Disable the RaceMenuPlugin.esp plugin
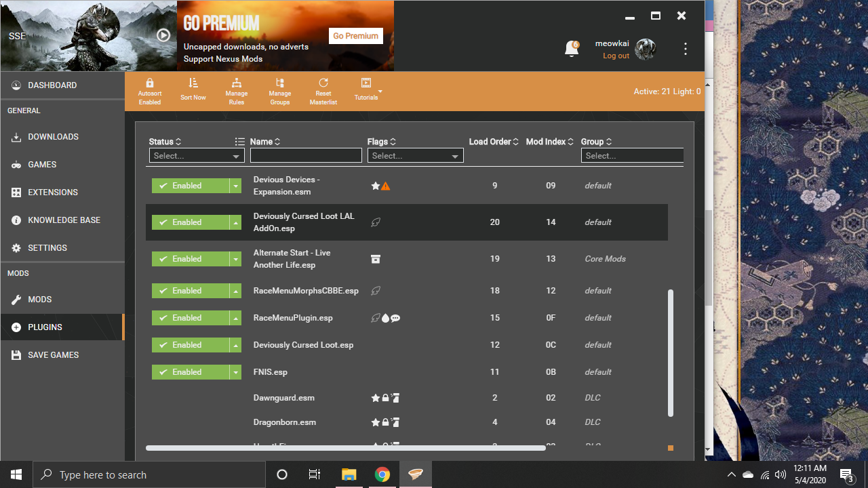 [191, 318]
